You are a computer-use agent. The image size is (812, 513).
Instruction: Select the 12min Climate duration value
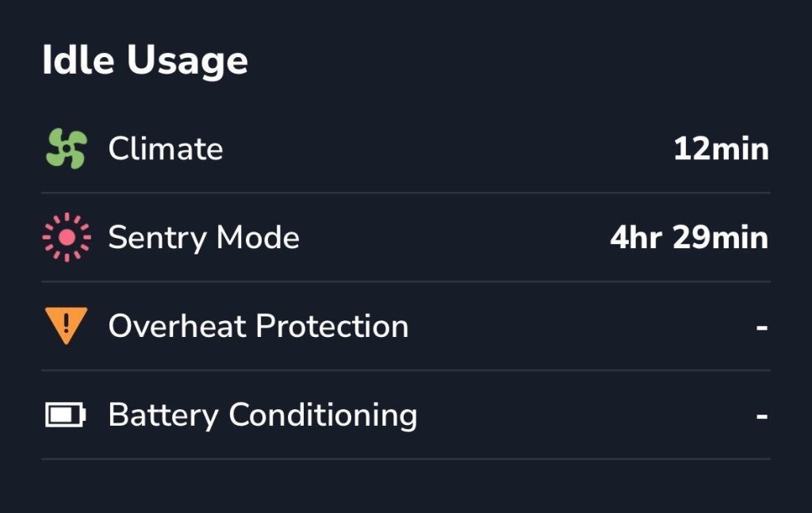(x=721, y=149)
